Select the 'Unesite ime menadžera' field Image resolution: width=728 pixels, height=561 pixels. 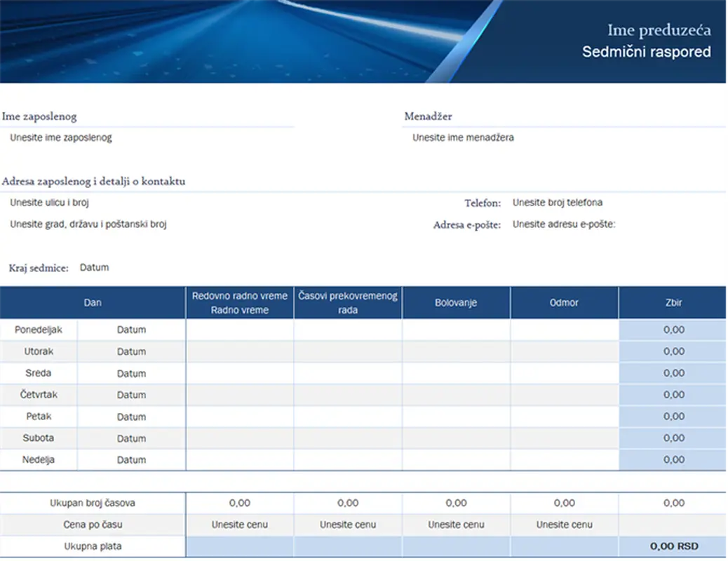[463, 138]
